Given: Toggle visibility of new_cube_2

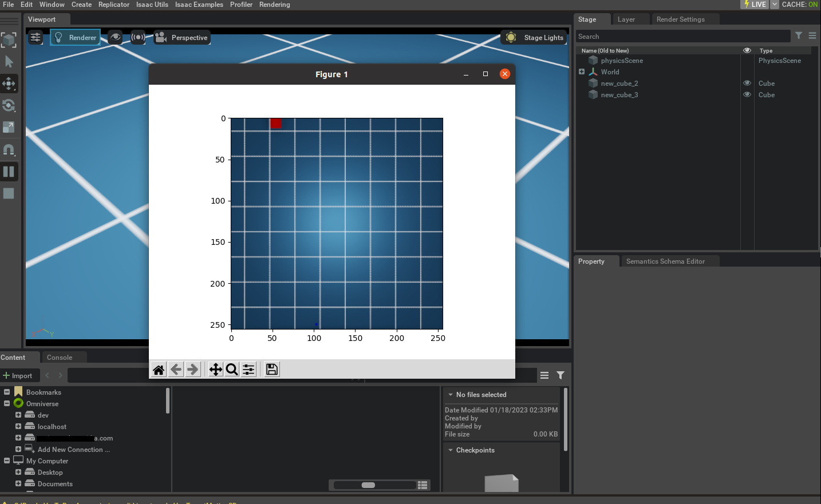Looking at the screenshot, I should click(x=747, y=82).
